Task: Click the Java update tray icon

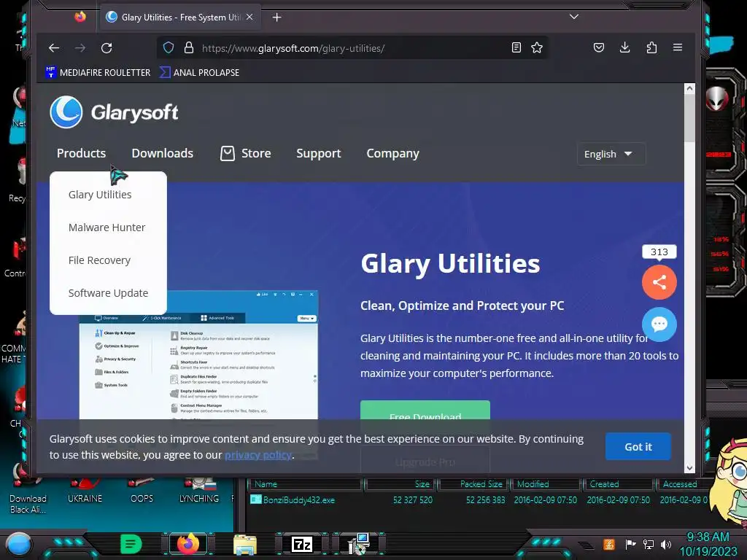Action: click(608, 544)
